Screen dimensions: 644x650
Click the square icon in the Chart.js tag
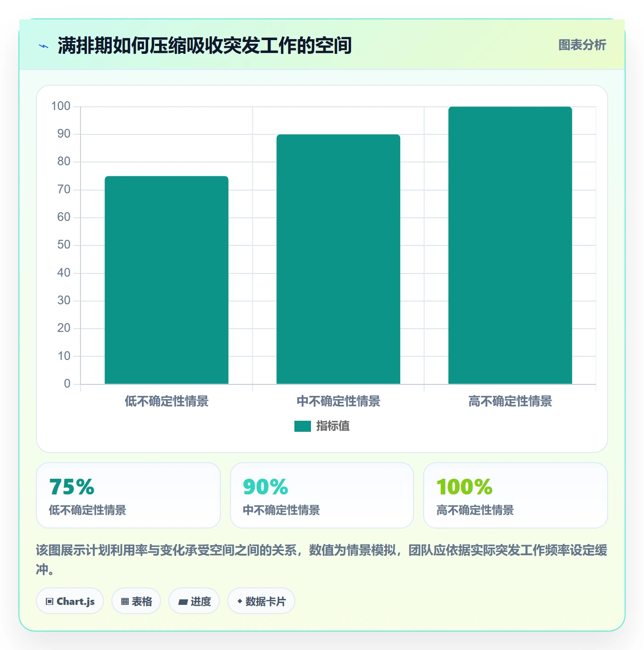(50, 602)
